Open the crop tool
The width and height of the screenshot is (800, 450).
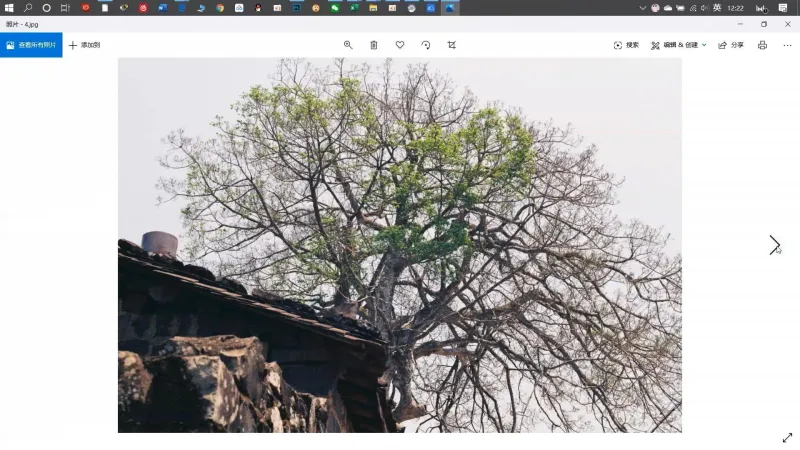pos(452,45)
